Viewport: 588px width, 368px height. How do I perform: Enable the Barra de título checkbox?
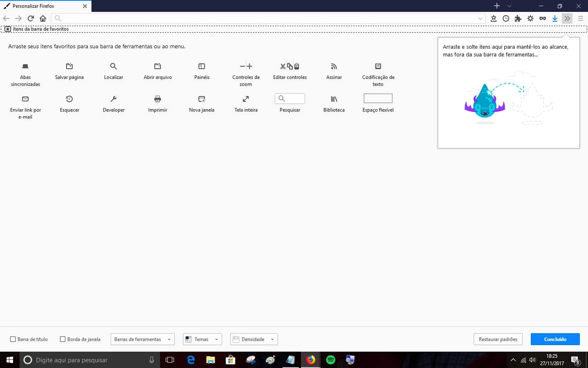(13, 339)
